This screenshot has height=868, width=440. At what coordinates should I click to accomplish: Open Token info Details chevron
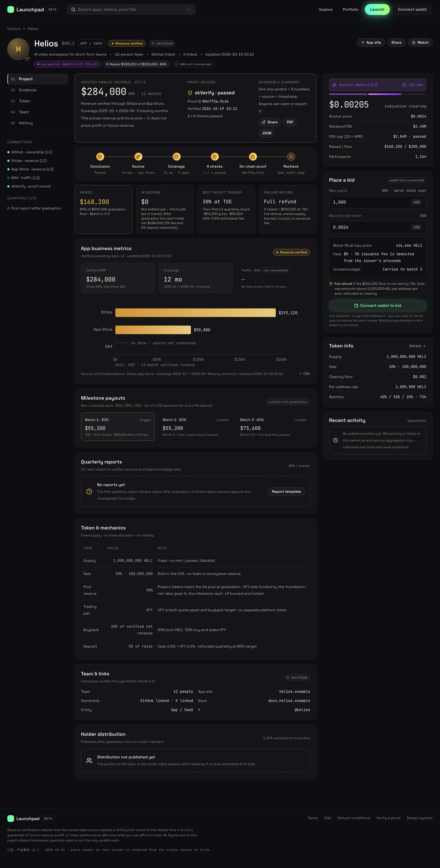coord(424,346)
